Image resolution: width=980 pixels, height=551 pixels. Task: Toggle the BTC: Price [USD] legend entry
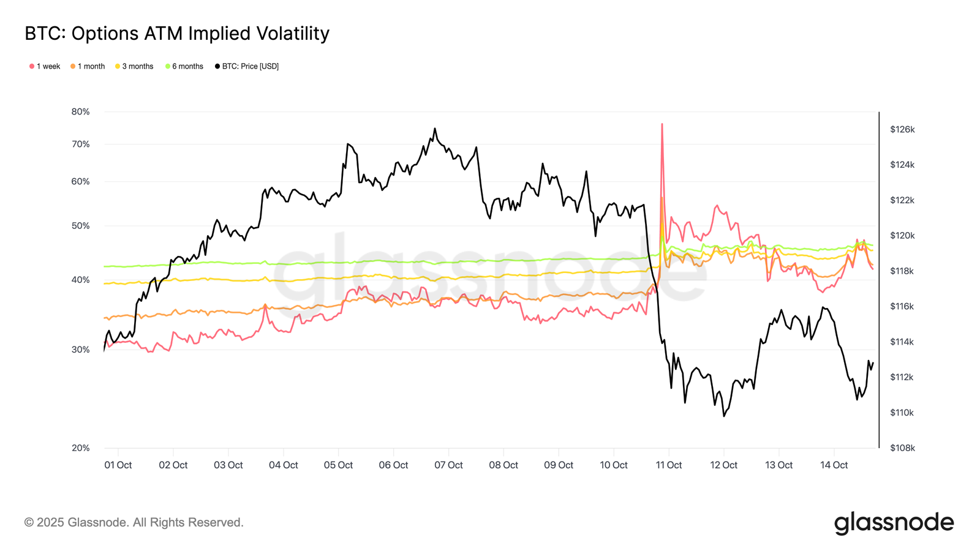tap(247, 66)
